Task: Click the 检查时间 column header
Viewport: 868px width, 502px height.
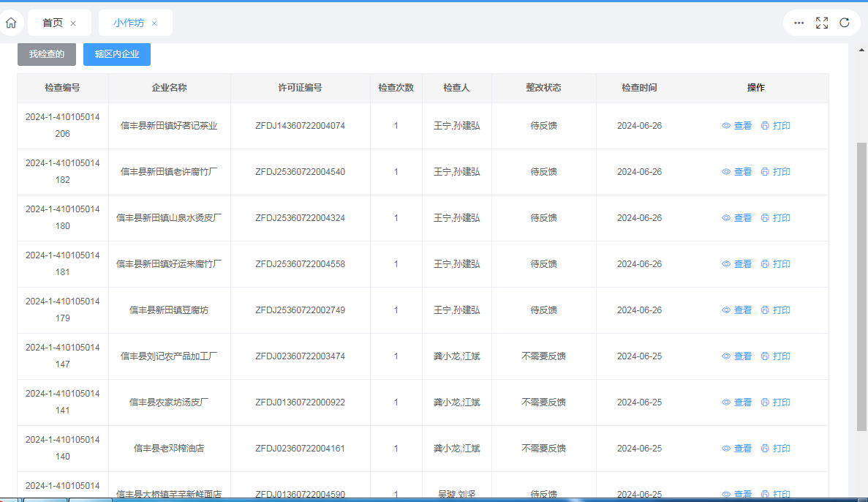Action: (639, 88)
